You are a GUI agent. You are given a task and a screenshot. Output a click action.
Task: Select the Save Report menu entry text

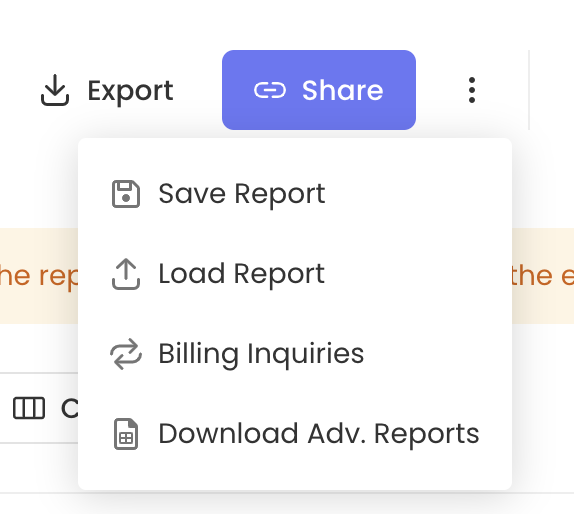click(x=242, y=194)
